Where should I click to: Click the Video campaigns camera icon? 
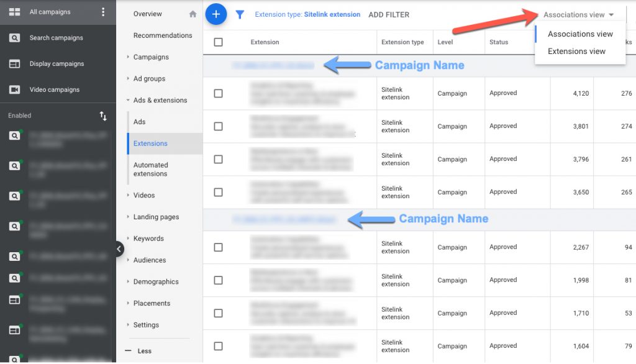point(14,89)
